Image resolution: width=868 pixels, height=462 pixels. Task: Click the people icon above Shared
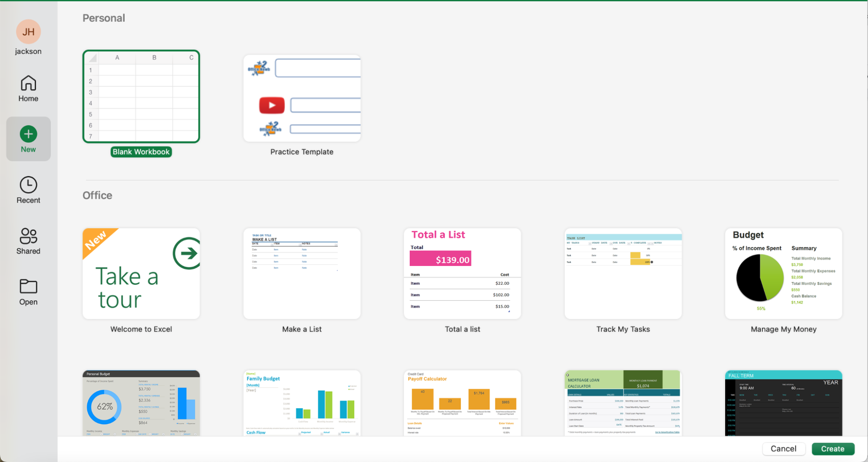pyautogui.click(x=28, y=236)
